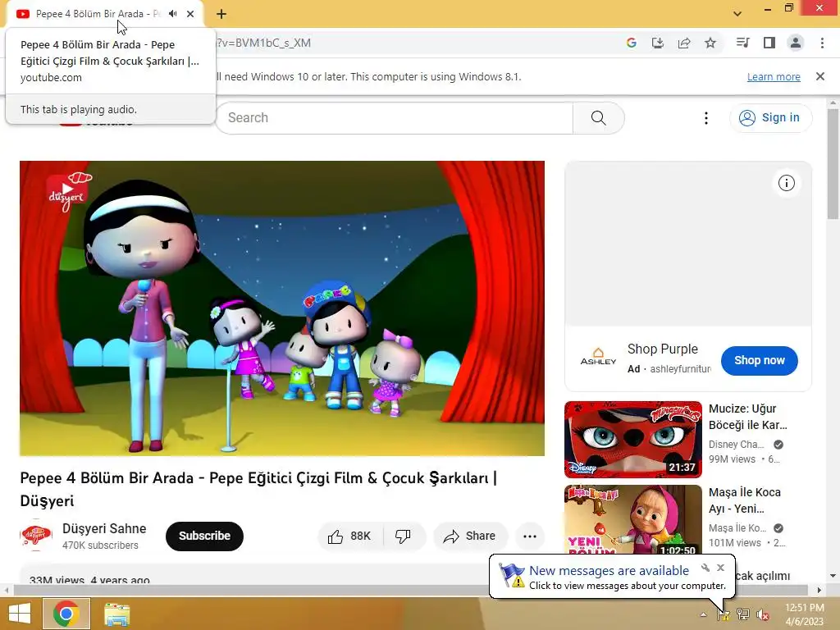Image resolution: width=840 pixels, height=630 pixels.
Task: Bookmark this tab with star icon
Action: 710,43
